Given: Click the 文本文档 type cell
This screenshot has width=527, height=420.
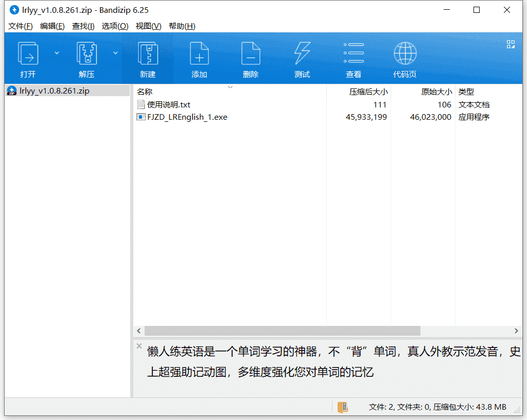Looking at the screenshot, I should [x=474, y=105].
